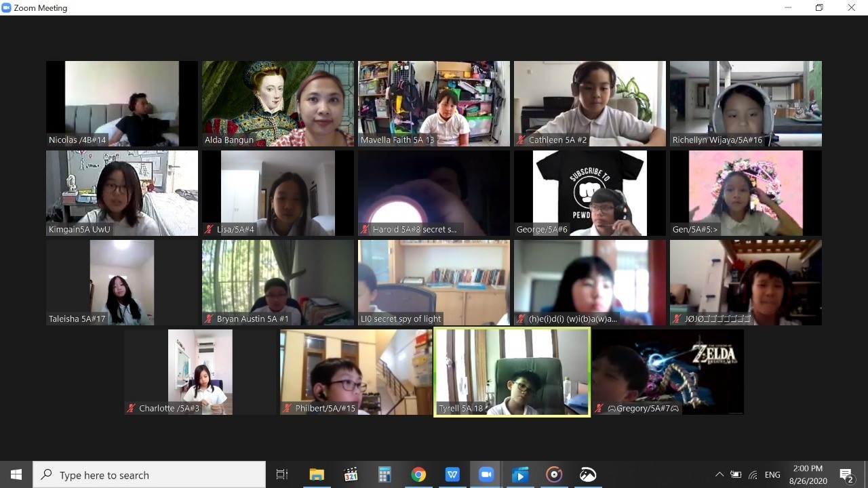Click the Wi-Fi network tray icon
This screenshot has height=488, width=868.
point(753,474)
